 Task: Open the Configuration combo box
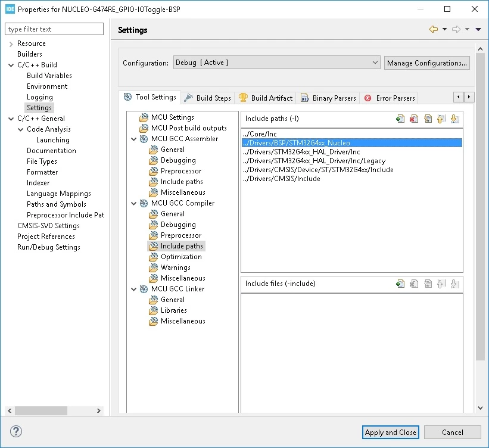coord(276,63)
